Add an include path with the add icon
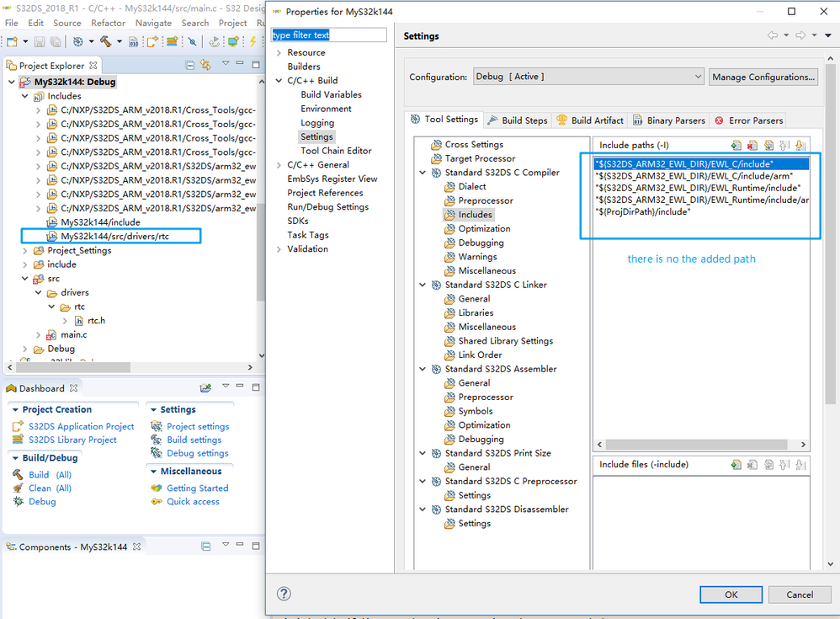This screenshot has width=840, height=619. coord(736,145)
